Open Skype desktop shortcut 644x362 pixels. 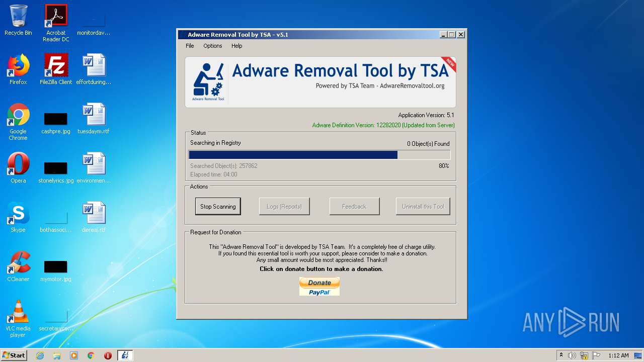pos(18,217)
